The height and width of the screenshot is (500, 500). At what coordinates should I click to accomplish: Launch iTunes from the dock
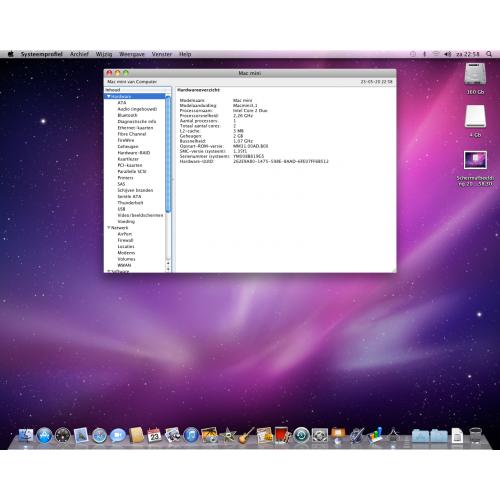point(191,435)
